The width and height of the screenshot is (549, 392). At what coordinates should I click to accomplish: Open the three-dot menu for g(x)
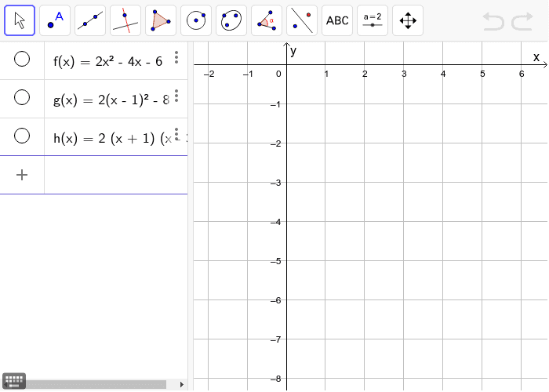176,96
